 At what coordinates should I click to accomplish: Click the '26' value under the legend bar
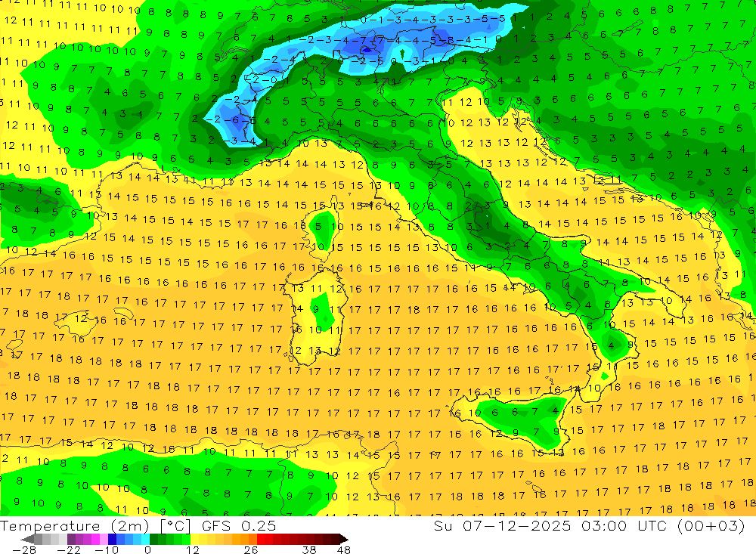click(251, 550)
